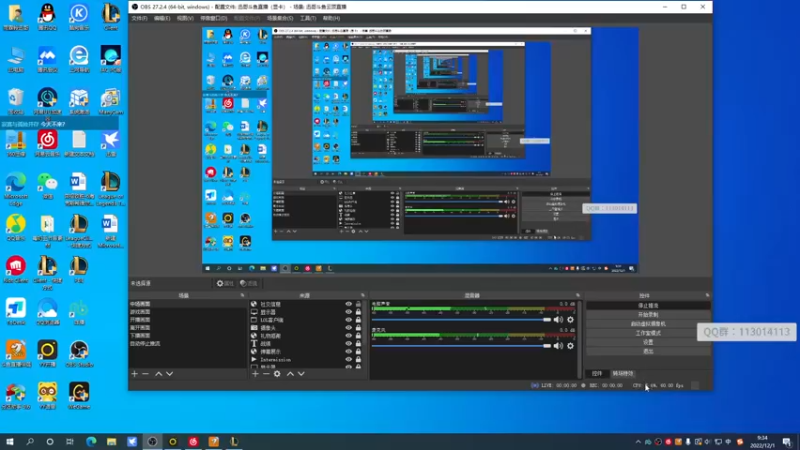Open the Riot Client desktop shortcut
The width and height of the screenshot is (800, 450).
point(16,269)
